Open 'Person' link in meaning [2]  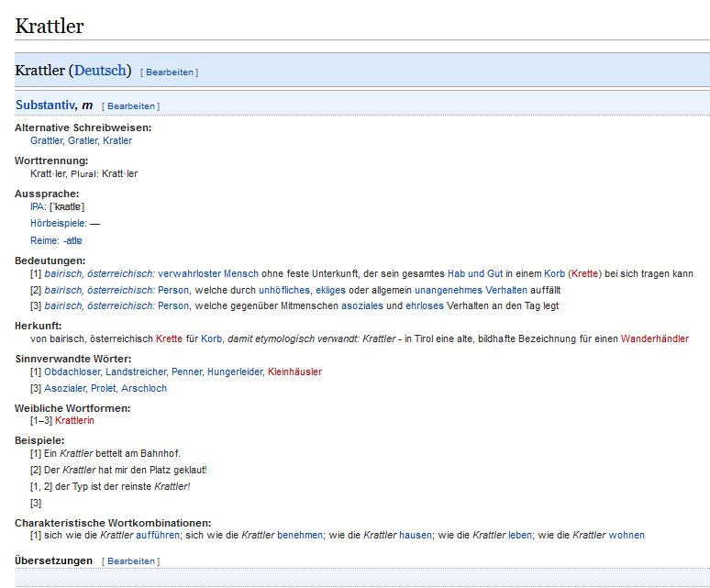173,290
